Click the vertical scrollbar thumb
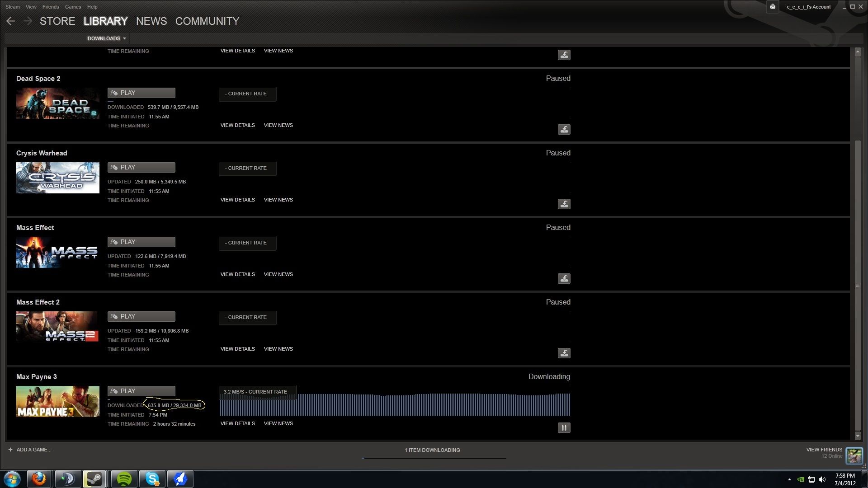Viewport: 868px width, 488px height. point(858,285)
